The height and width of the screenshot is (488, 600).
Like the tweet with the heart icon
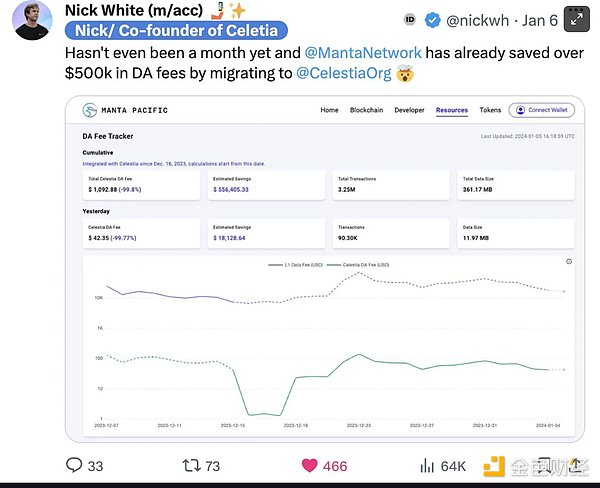click(x=309, y=465)
